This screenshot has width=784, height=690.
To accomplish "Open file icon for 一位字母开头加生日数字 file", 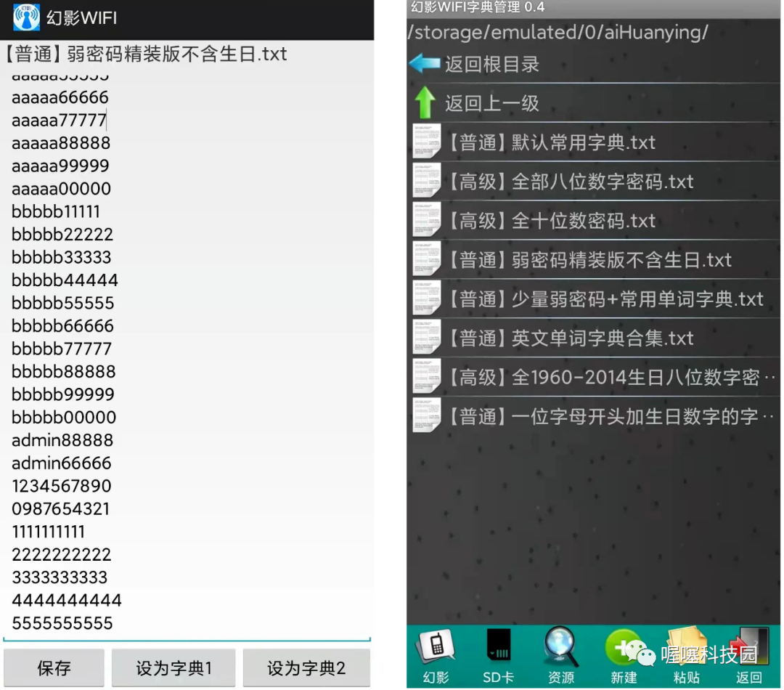I will click(x=427, y=415).
